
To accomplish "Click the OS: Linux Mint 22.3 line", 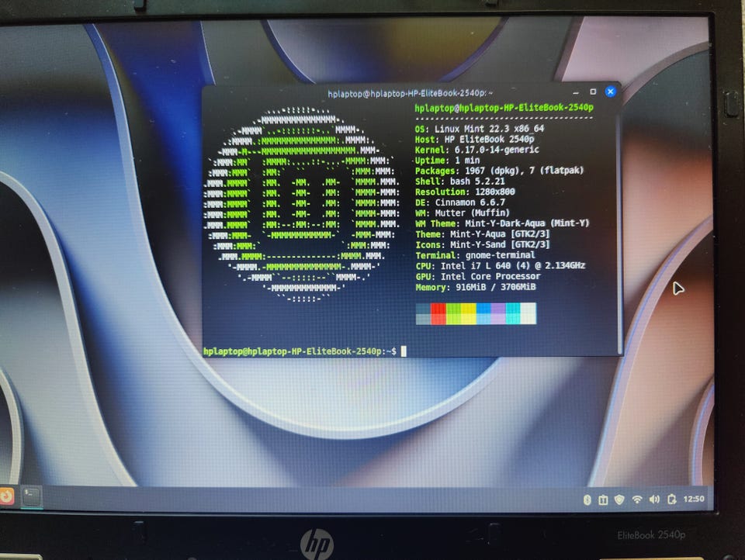I will coord(480,129).
